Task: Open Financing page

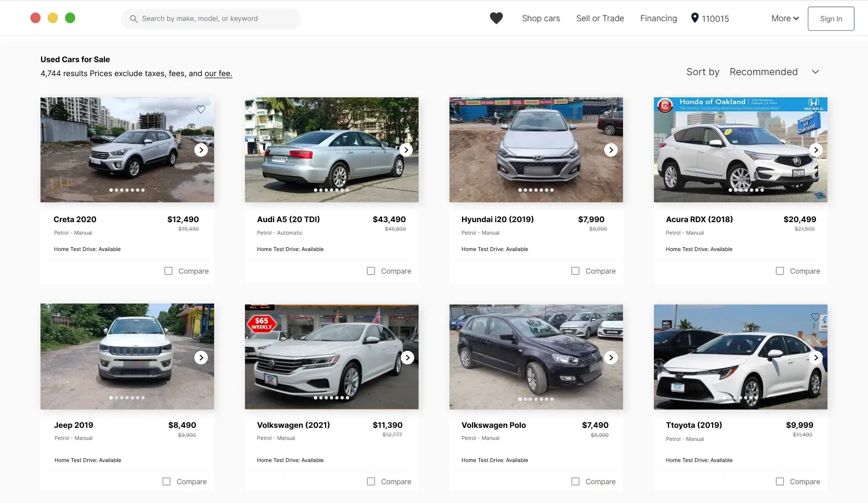Action: coord(659,18)
